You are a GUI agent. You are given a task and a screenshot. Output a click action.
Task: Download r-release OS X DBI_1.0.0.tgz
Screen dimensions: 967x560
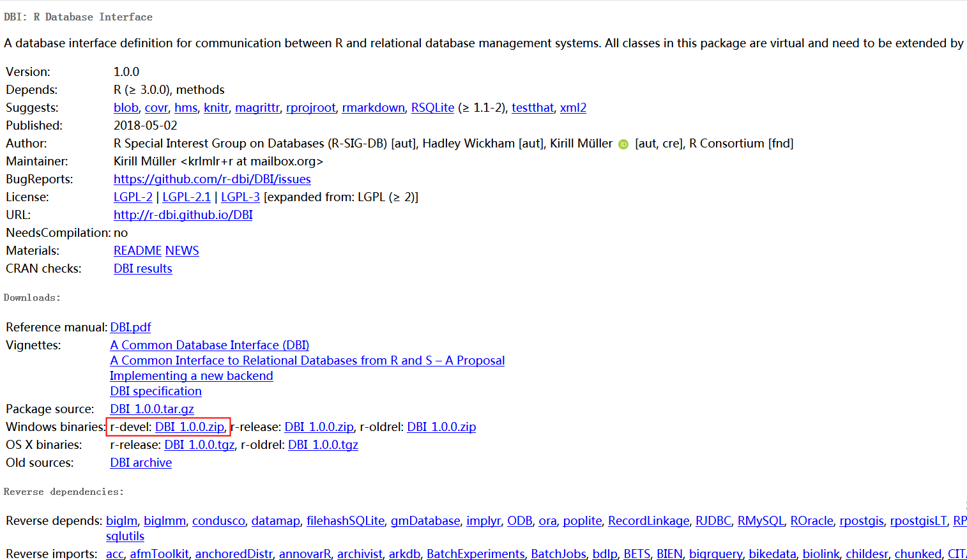199,445
